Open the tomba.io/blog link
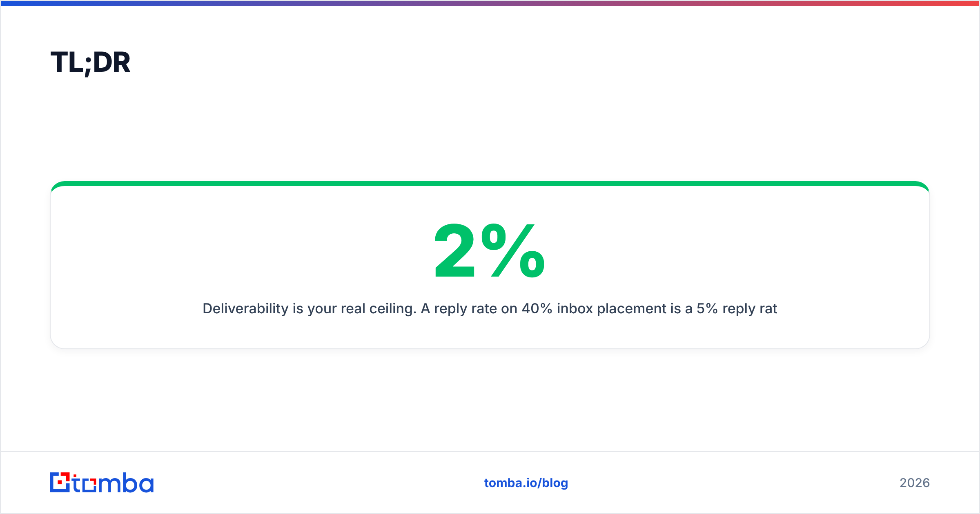The image size is (980, 514). 526,483
